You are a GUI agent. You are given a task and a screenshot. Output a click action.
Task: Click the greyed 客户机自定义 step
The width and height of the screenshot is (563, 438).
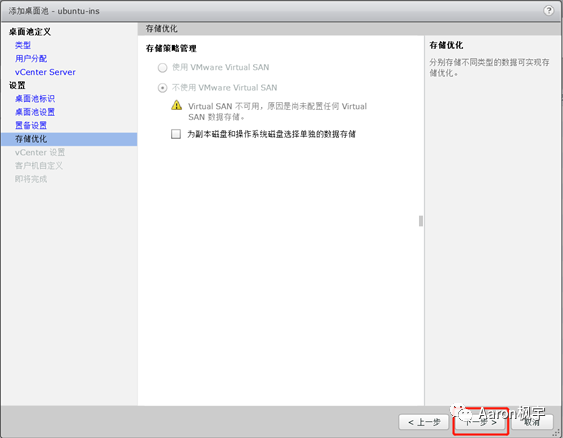39,166
